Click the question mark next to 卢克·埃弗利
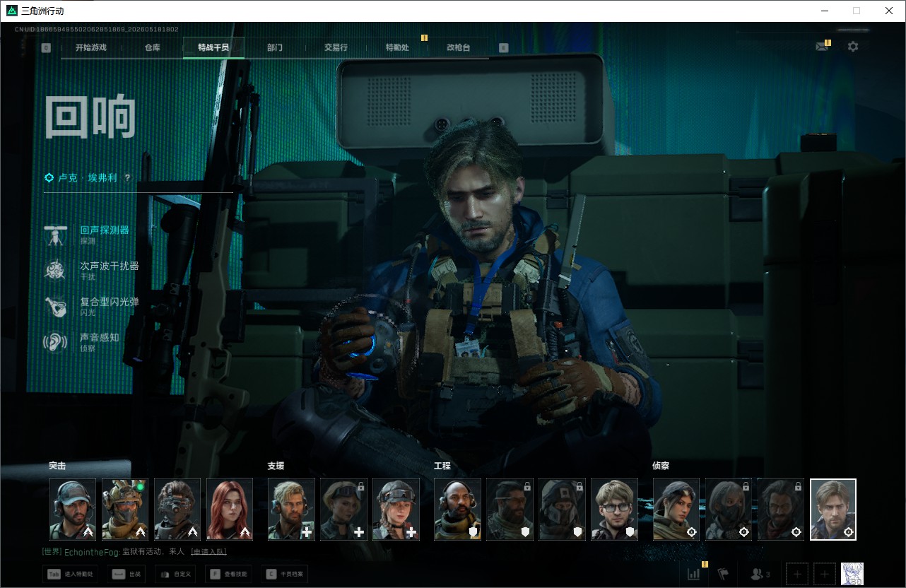 127,178
